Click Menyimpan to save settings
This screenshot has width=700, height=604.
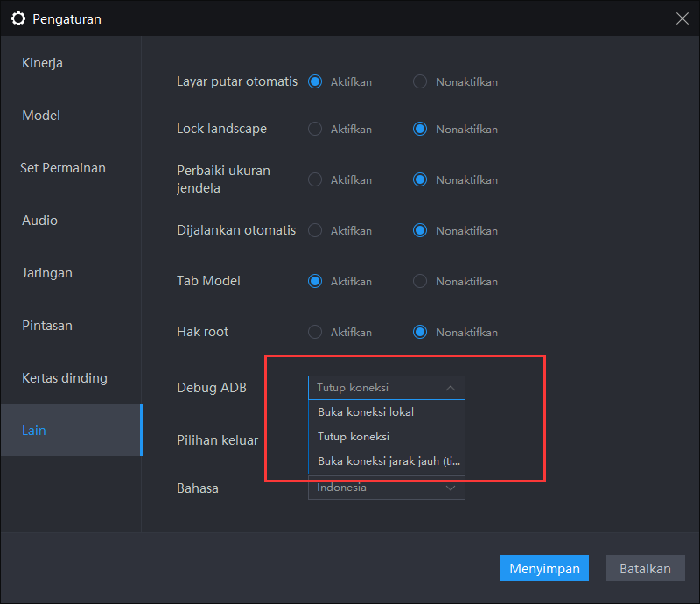pos(544,568)
